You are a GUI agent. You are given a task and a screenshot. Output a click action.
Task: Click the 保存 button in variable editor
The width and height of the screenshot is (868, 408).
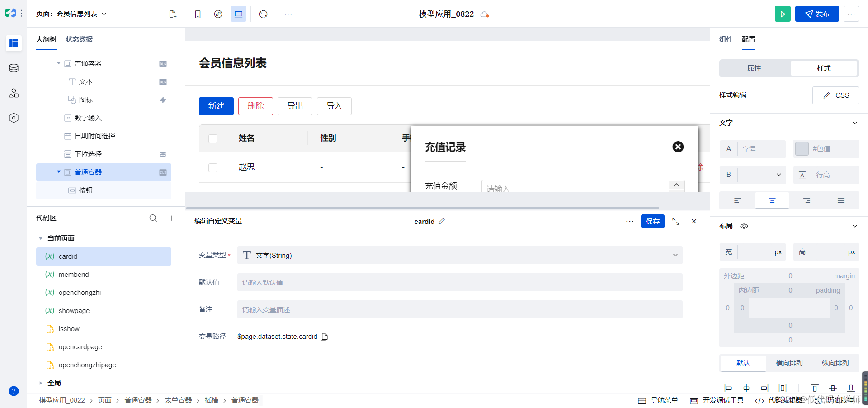652,221
